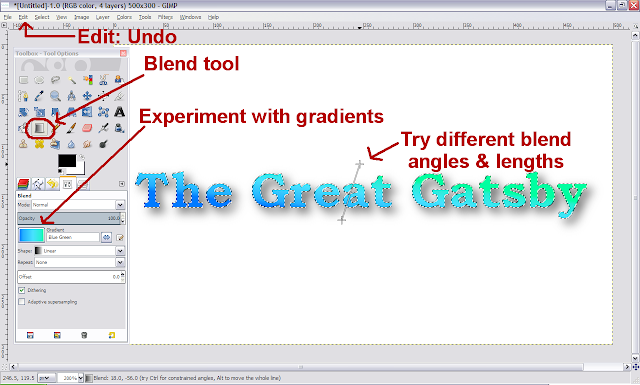The width and height of the screenshot is (640, 385).
Task: Open the tab configuration menu arrow
Action: coord(122,184)
